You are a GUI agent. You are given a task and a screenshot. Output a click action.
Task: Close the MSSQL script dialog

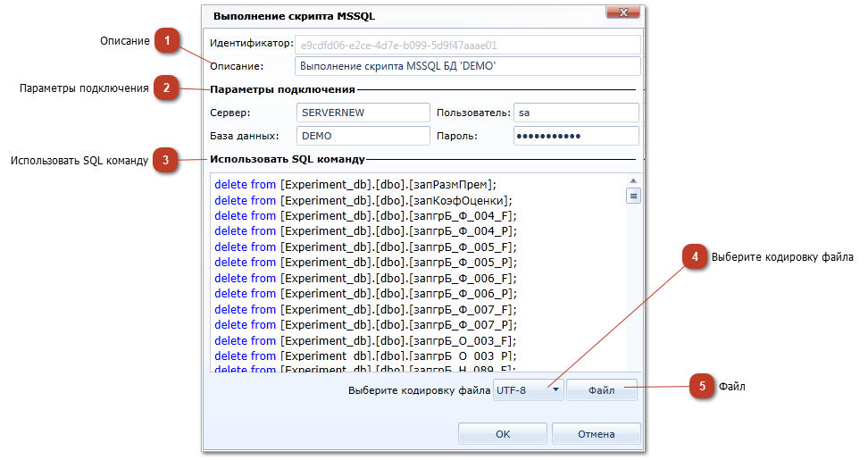623,13
